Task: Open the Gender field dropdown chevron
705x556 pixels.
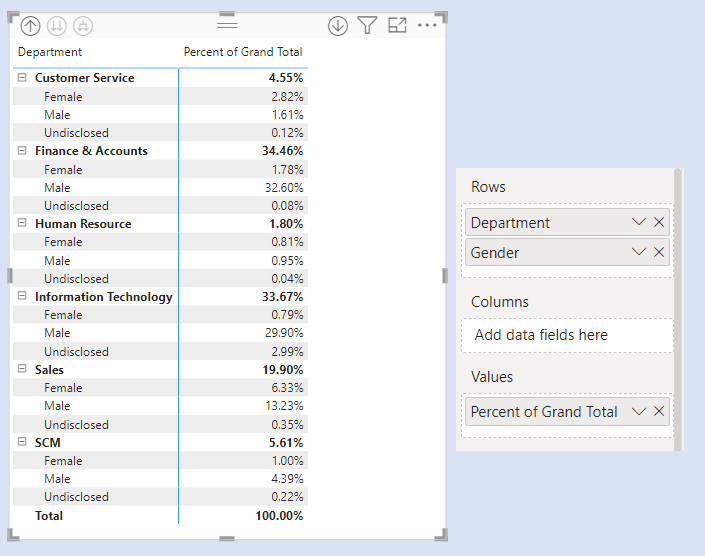Action: point(639,252)
